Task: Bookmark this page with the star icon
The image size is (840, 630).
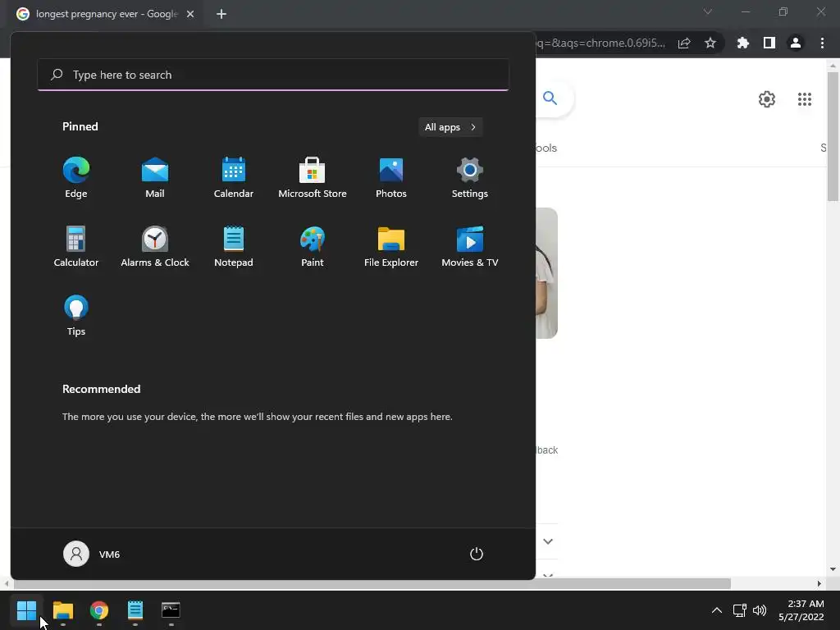Action: 710,43
